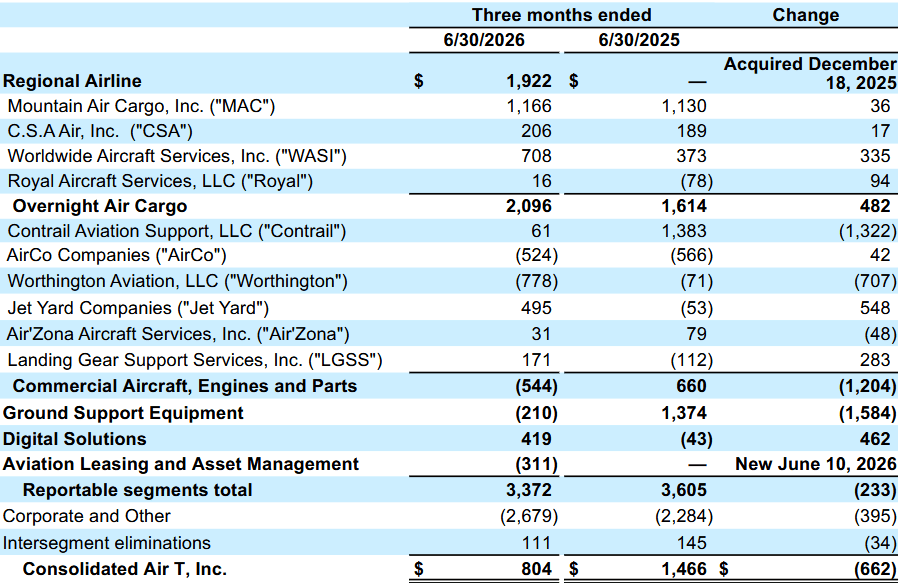Select the 'Ground Support Equipment' row label
This screenshot has width=900, height=583.
point(123,413)
